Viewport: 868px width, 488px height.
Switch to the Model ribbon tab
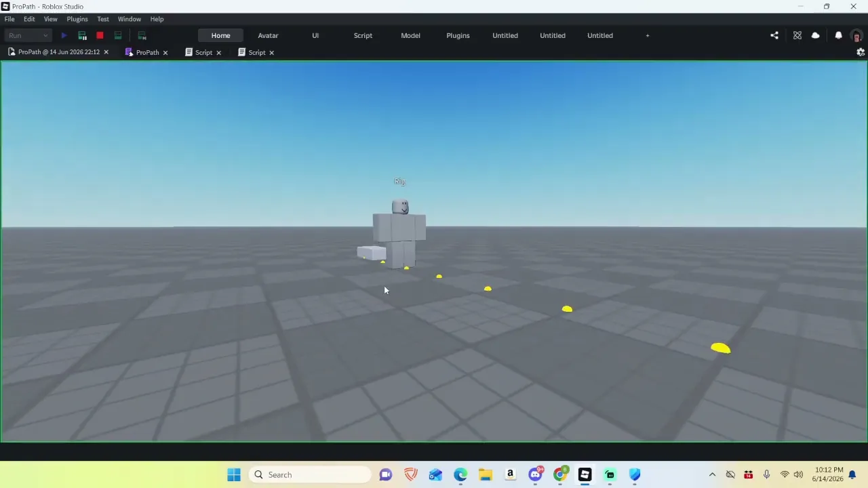pyautogui.click(x=410, y=35)
